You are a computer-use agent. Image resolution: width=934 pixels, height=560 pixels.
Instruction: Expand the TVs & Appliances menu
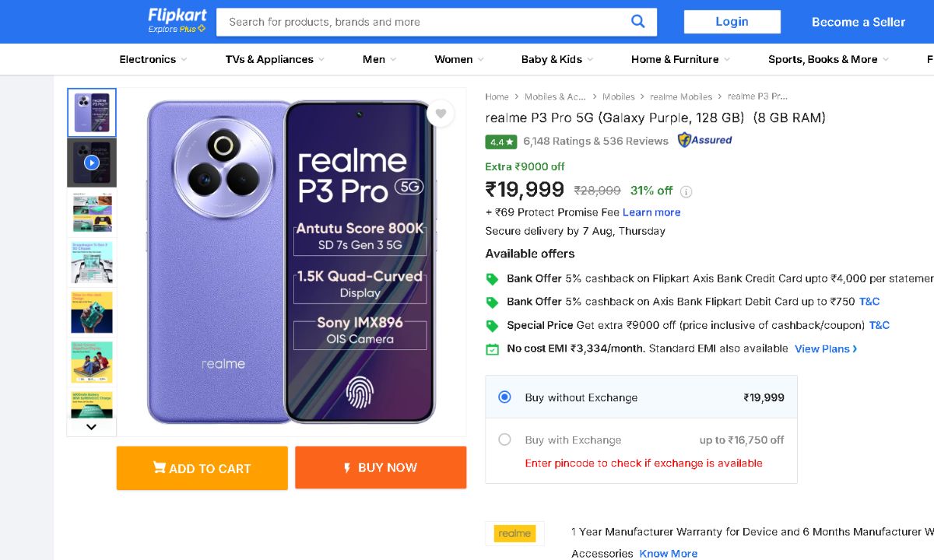(x=275, y=59)
